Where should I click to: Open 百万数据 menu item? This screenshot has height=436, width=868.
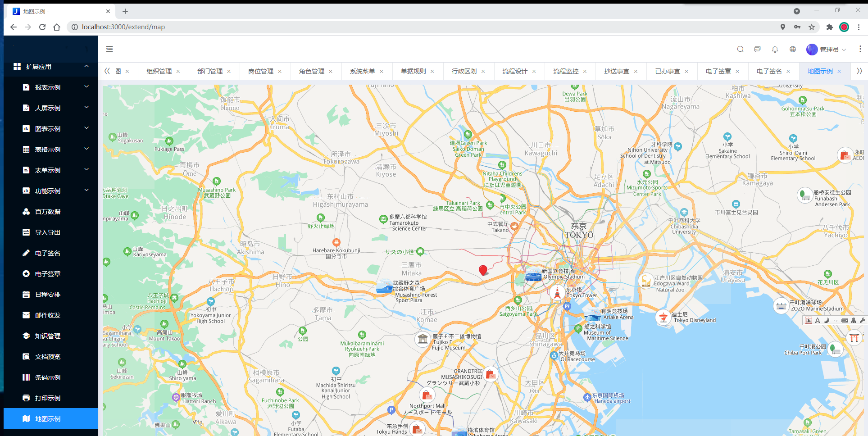point(50,212)
